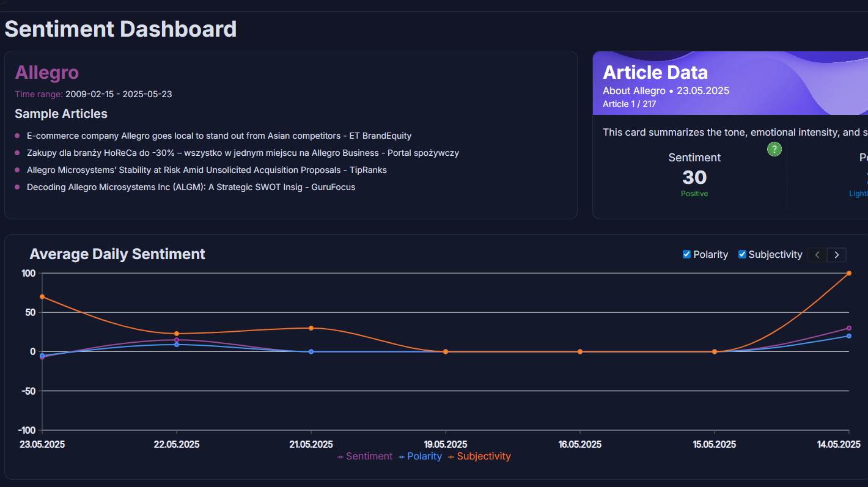Click the green question mark help icon

coord(774,149)
